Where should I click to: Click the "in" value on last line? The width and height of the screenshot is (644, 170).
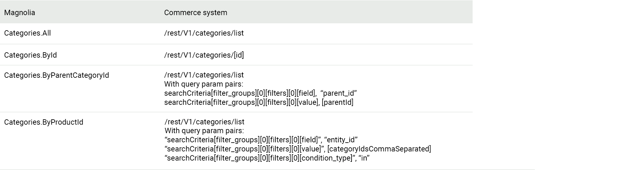click(364, 158)
